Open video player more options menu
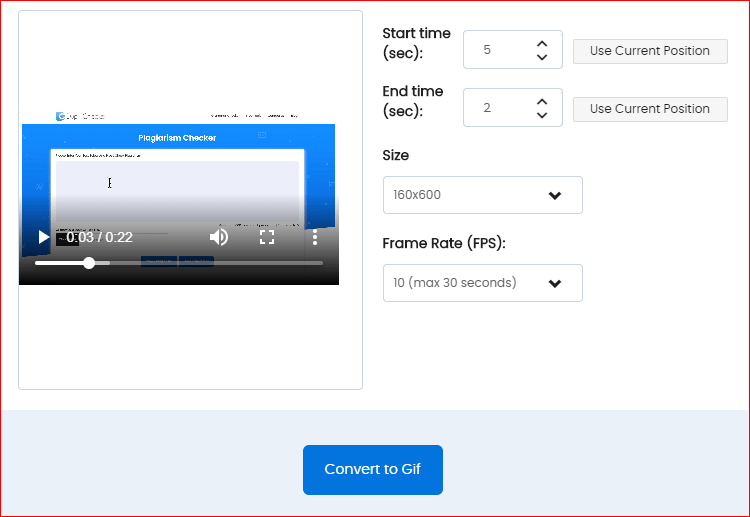The image size is (750, 517). tap(315, 237)
